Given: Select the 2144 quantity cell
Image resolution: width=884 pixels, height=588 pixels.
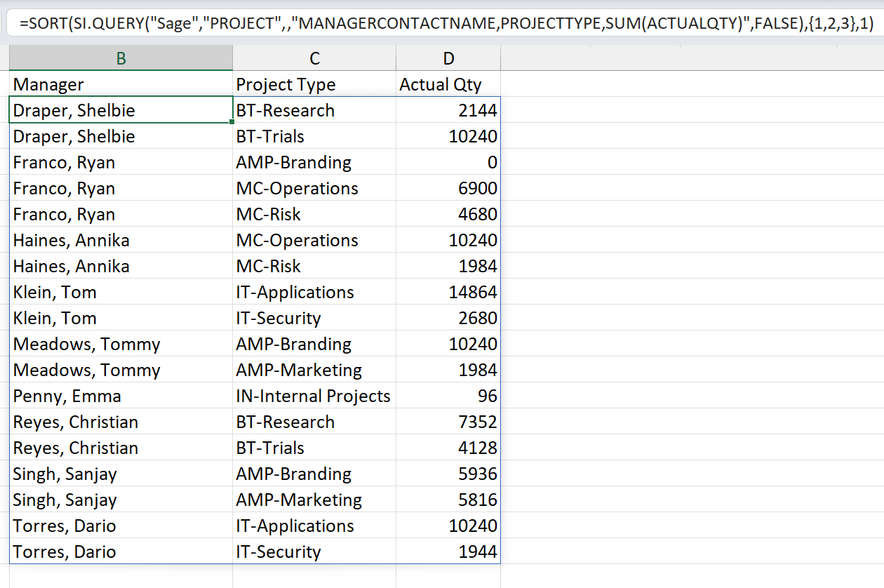Looking at the screenshot, I should [x=448, y=110].
